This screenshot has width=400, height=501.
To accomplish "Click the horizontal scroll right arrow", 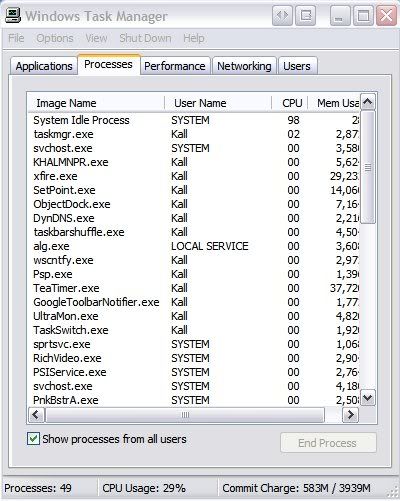I will (x=350, y=415).
